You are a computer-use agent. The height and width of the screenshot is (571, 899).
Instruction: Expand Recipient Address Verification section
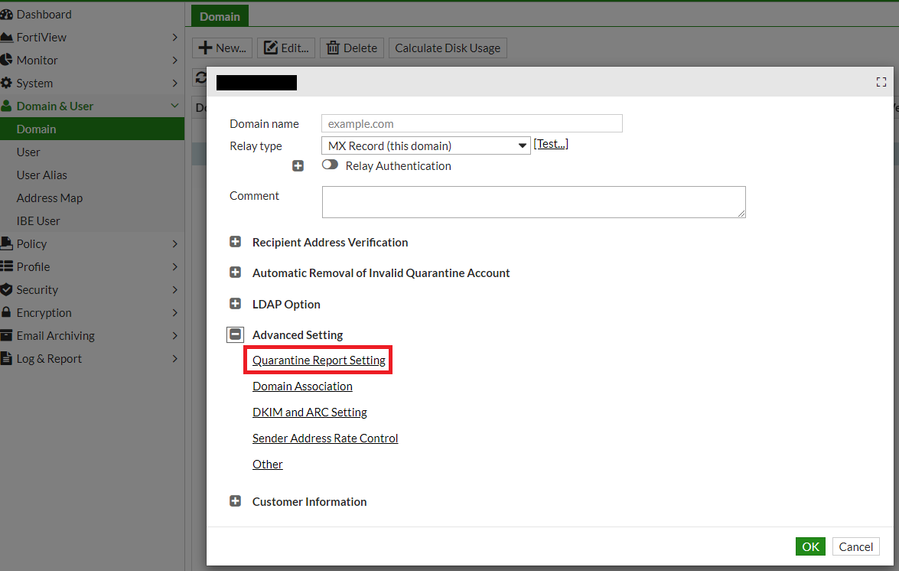click(236, 242)
